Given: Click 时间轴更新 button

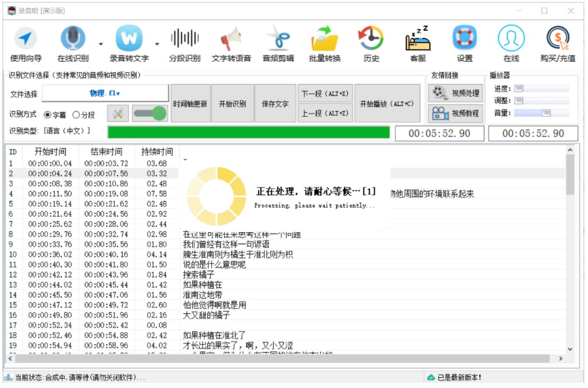Looking at the screenshot, I should [x=190, y=104].
